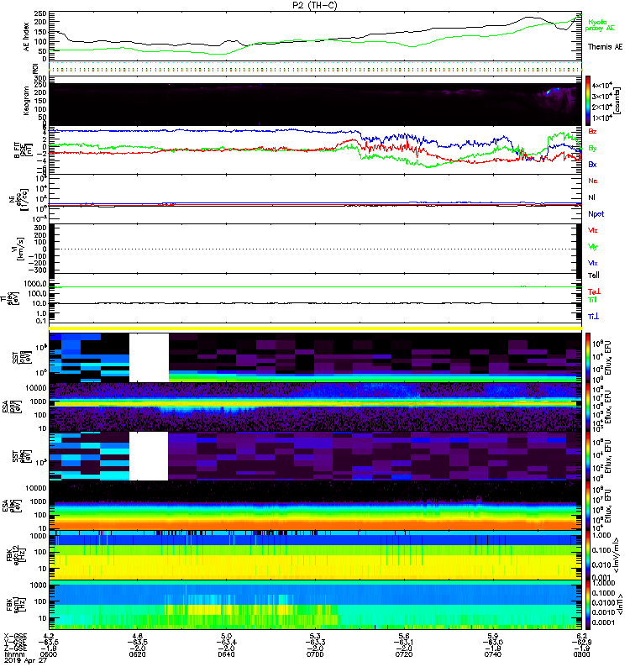Click the X-GSE value 5.0
Viewport: 630px width, 672px height.
[x=226, y=636]
